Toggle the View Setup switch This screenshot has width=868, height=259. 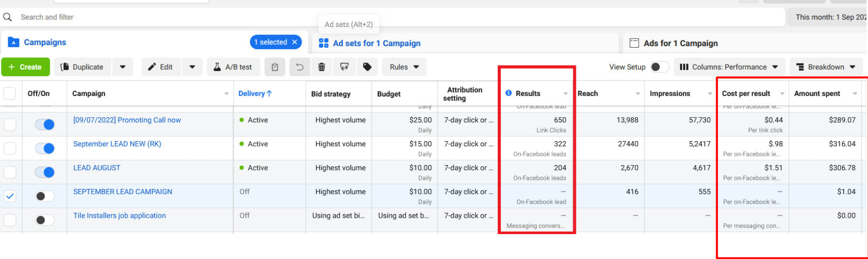click(659, 67)
